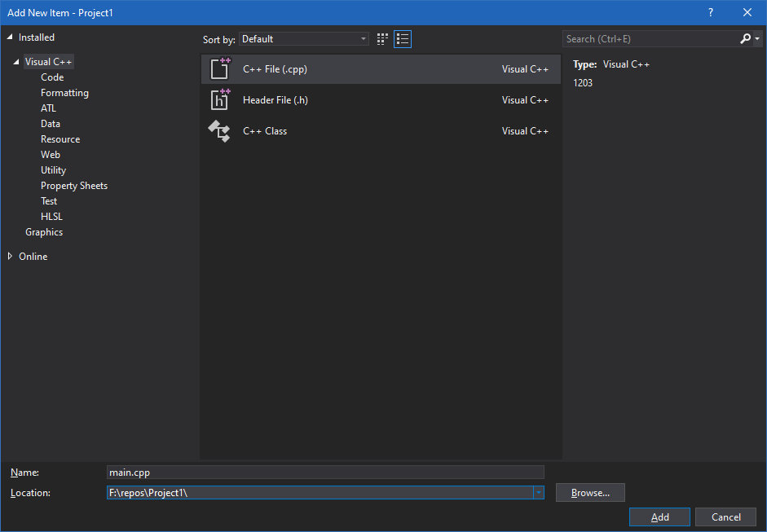Collapse the Visual C++ tree node

click(16, 62)
